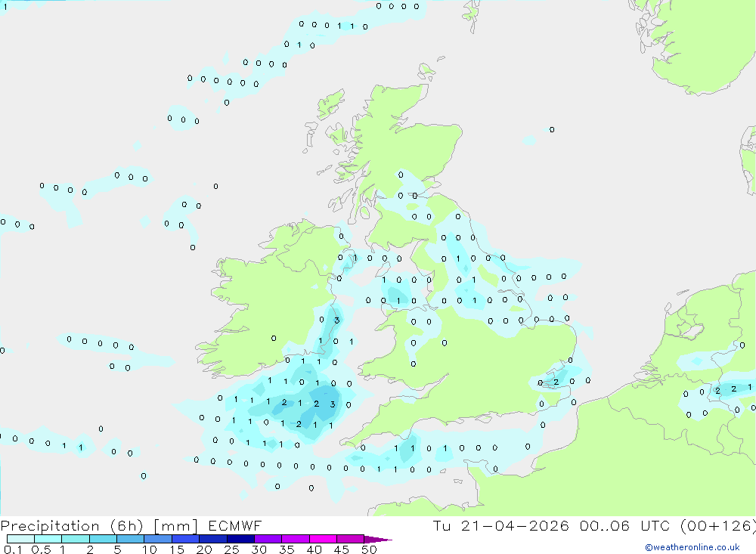Image resolution: width=756 pixels, height=554 pixels.
Task: Open the weatheronline.co.uk copyright link
Action: 692,547
